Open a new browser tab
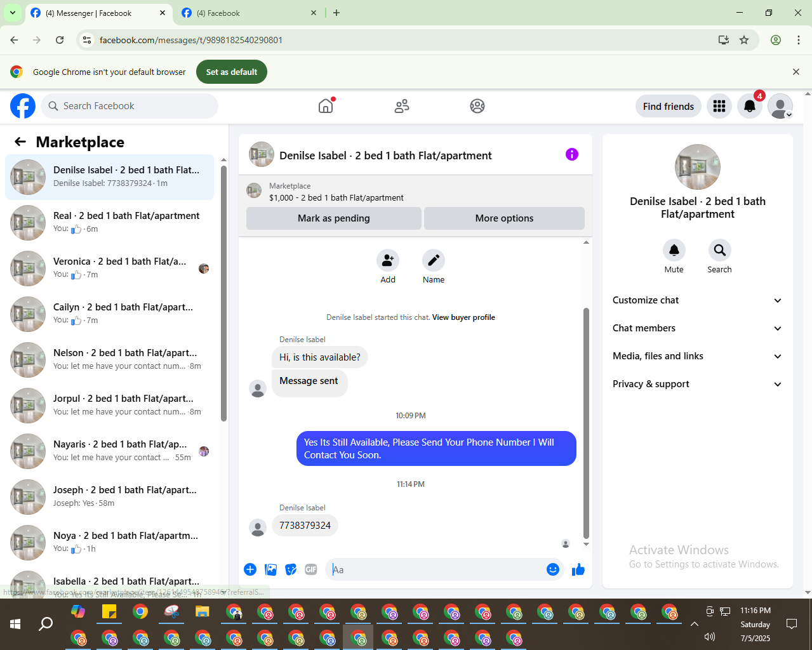This screenshot has width=812, height=650. [x=336, y=13]
